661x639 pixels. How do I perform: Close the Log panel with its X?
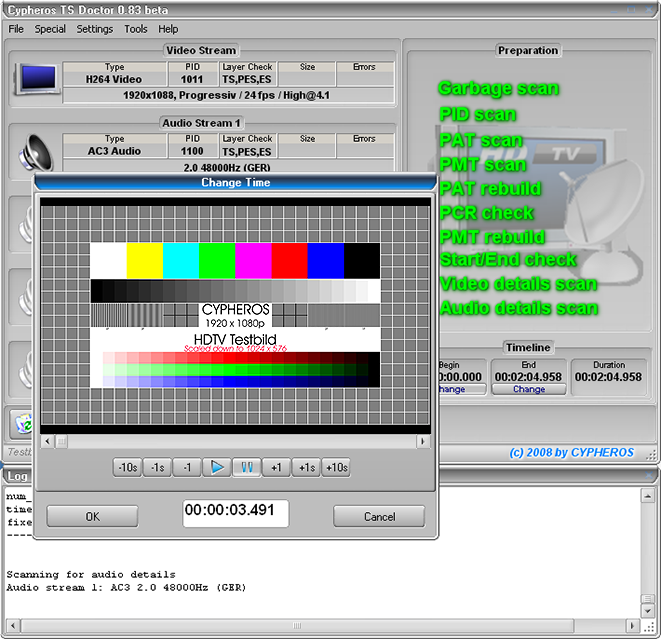point(648,476)
